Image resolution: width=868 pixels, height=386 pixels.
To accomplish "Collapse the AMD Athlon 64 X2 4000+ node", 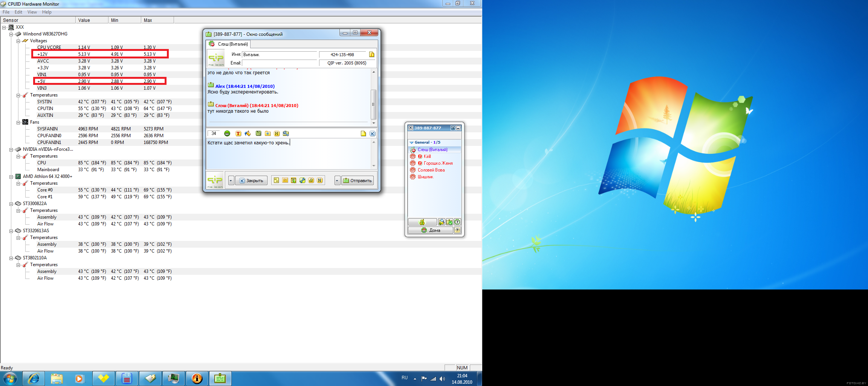I will (x=11, y=176).
